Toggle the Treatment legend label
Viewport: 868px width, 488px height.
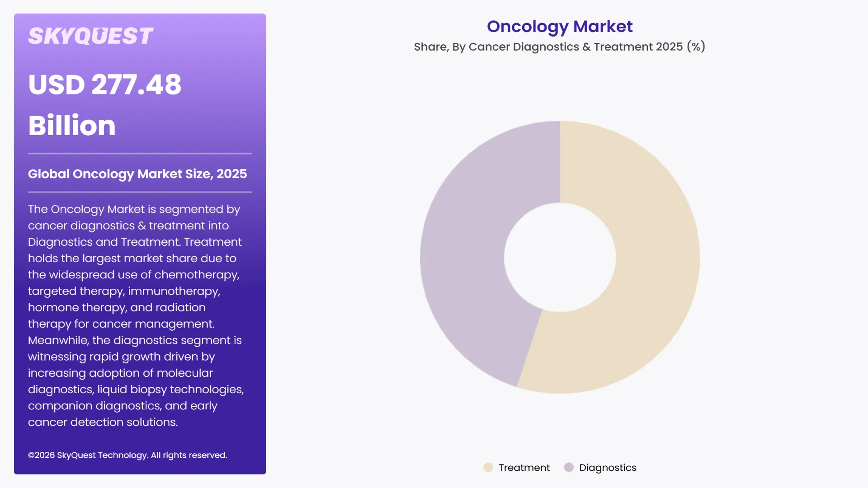point(524,468)
